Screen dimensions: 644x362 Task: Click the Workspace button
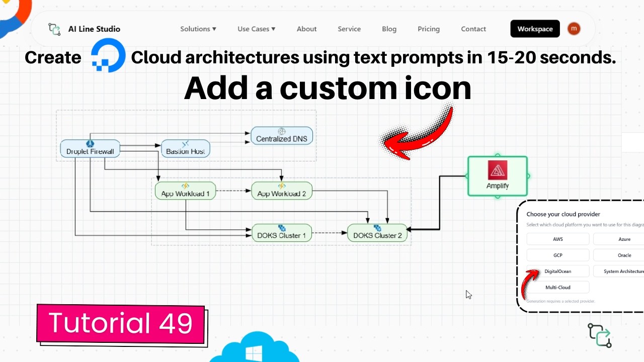tap(535, 29)
